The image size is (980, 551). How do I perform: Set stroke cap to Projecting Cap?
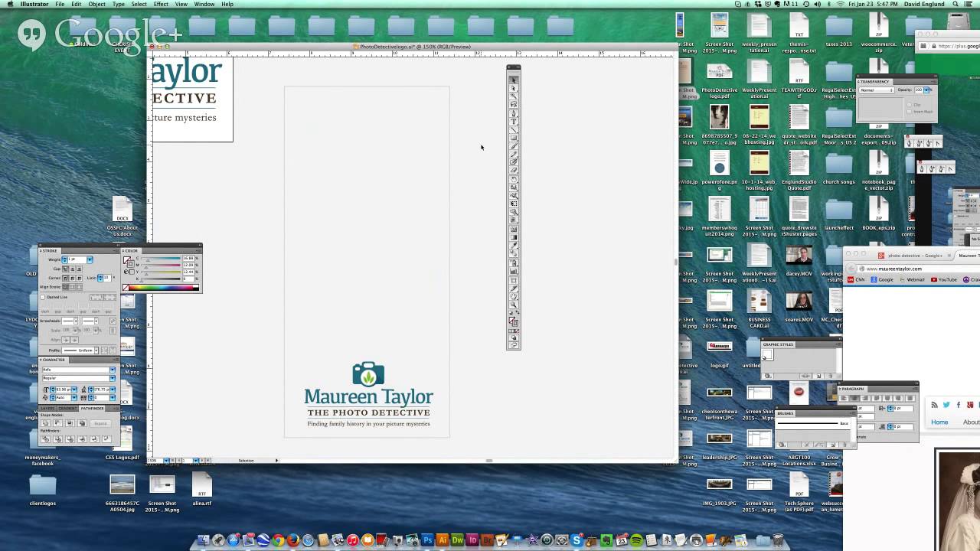pos(77,269)
